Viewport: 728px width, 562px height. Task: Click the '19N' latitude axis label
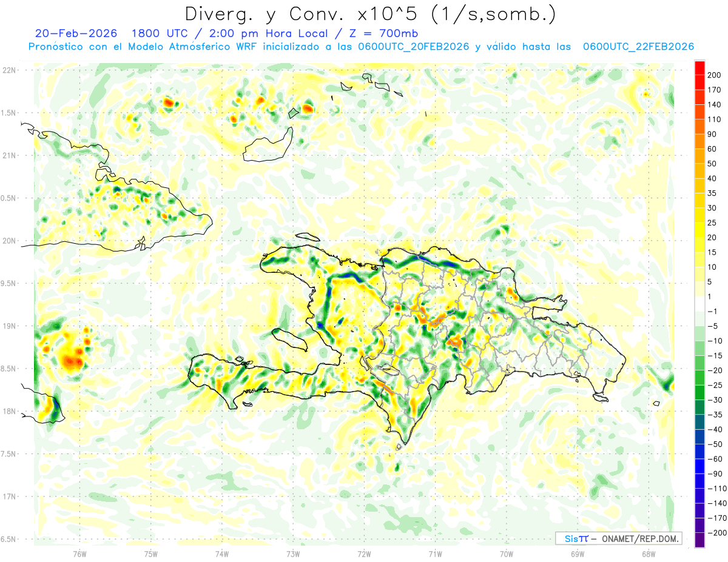tap(10, 326)
